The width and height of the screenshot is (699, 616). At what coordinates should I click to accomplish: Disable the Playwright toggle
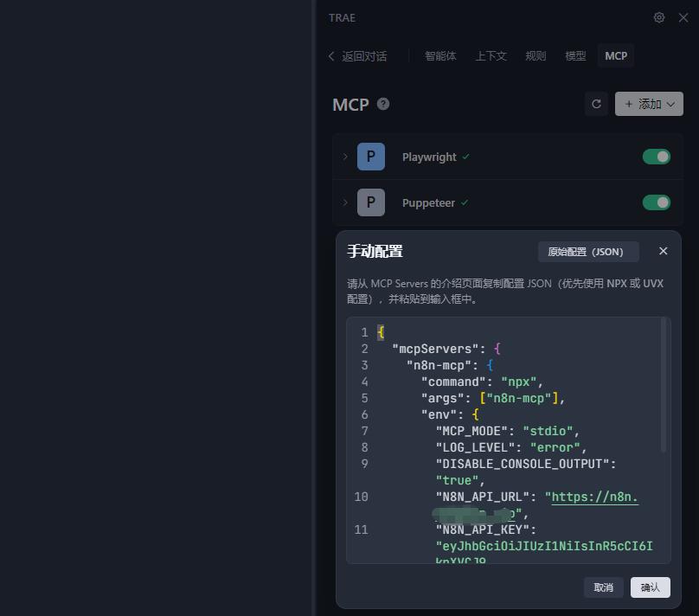point(657,157)
